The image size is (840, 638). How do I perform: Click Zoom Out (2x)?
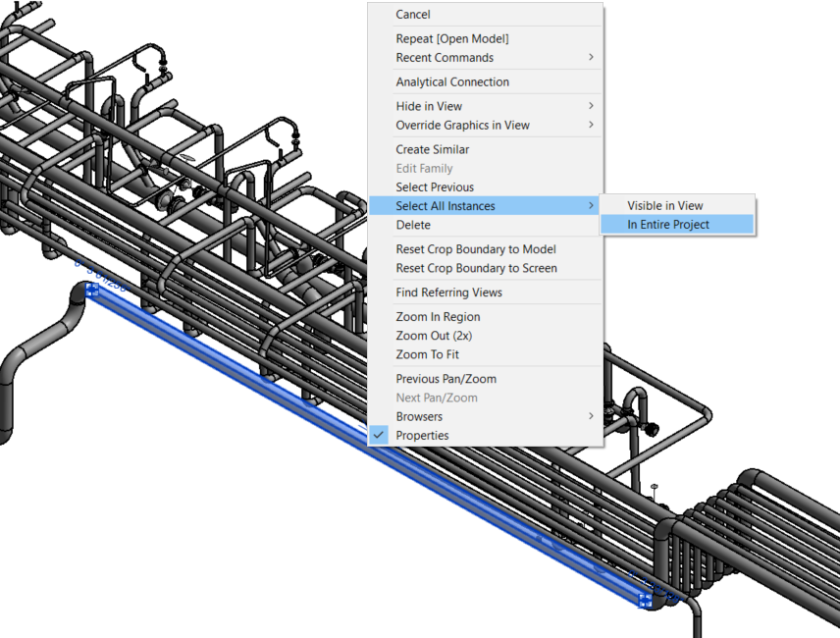point(434,336)
